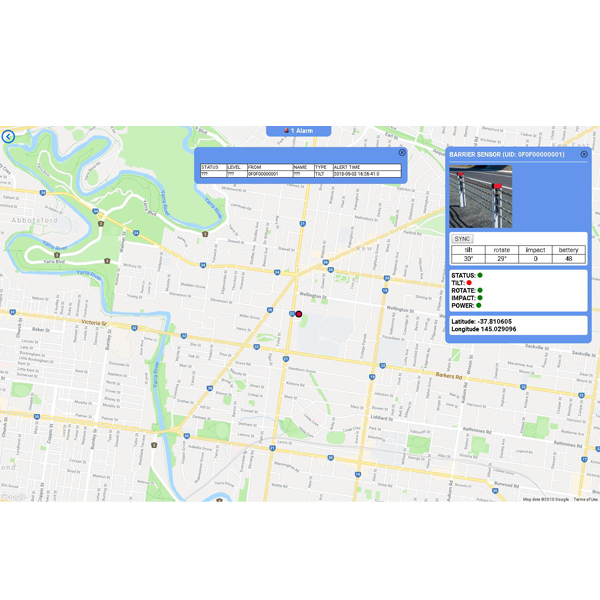Click the Barkers Rd label on the map
Viewport: 600px width, 600px height.
click(449, 376)
